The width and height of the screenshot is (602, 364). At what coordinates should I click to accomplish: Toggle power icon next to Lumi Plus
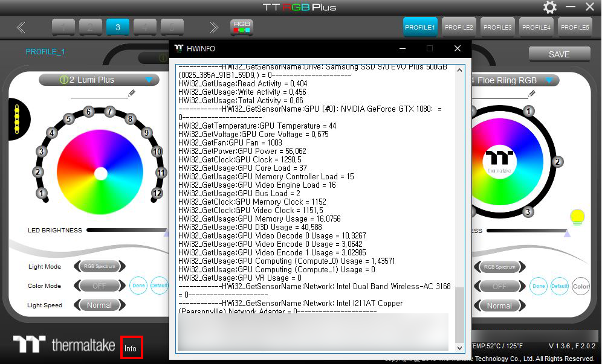click(64, 80)
